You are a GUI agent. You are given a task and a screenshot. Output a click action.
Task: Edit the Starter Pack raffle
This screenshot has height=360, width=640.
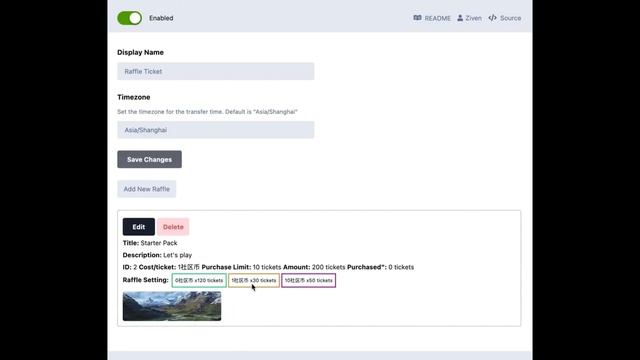(138, 227)
